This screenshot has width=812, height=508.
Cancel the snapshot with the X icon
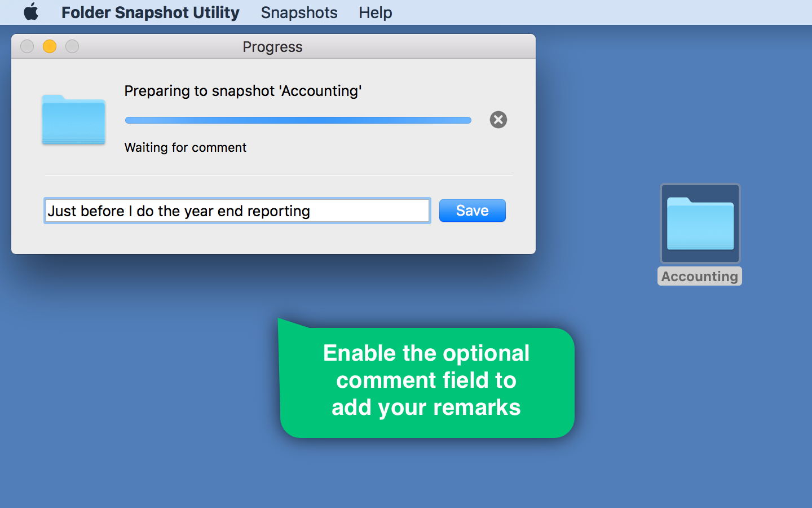tap(498, 120)
